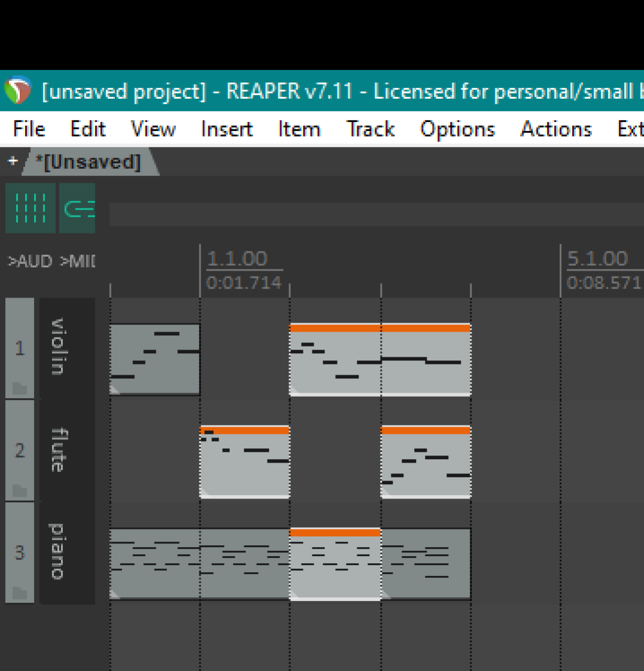This screenshot has width=644, height=671.
Task: Switch to the *[Unsaved] project tab
Action: 88,162
